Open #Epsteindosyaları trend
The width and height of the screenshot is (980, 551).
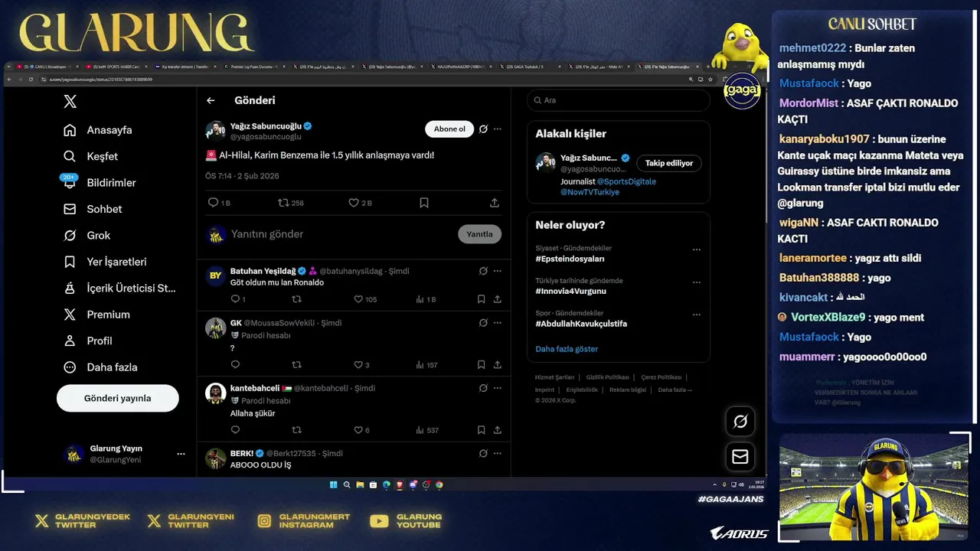[570, 259]
